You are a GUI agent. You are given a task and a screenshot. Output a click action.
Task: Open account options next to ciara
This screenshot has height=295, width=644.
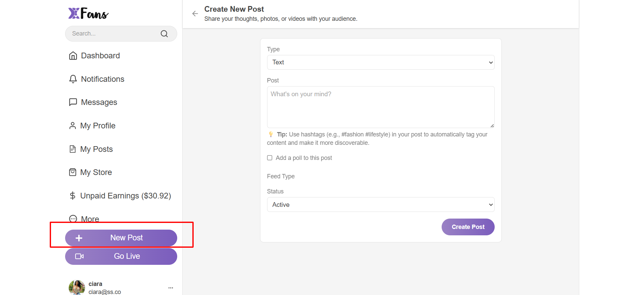point(170,288)
